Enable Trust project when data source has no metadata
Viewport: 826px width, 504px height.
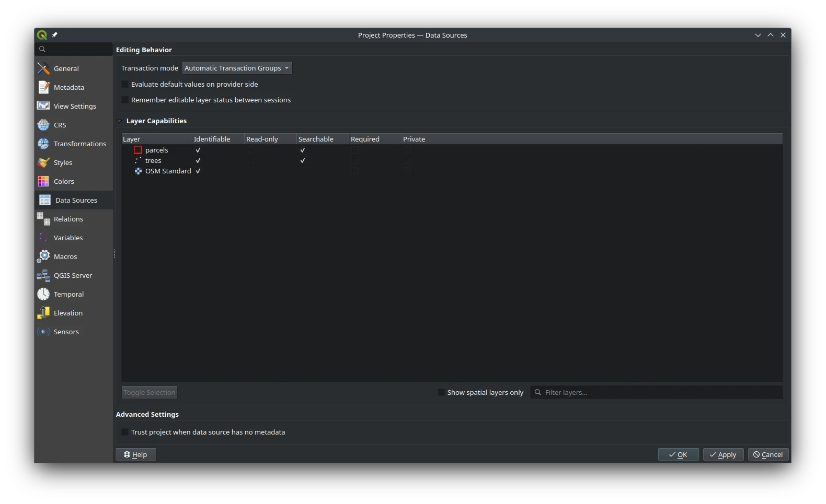[125, 432]
